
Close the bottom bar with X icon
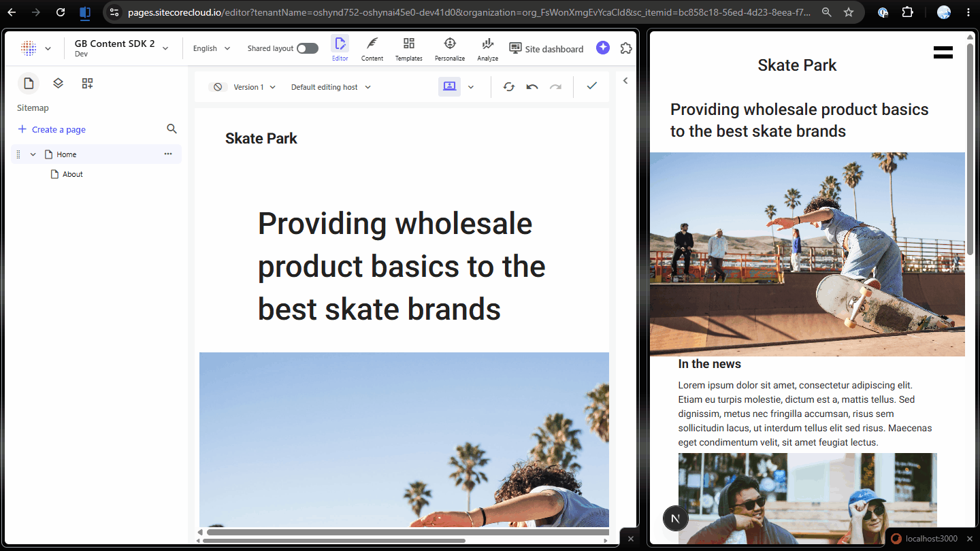click(x=630, y=538)
